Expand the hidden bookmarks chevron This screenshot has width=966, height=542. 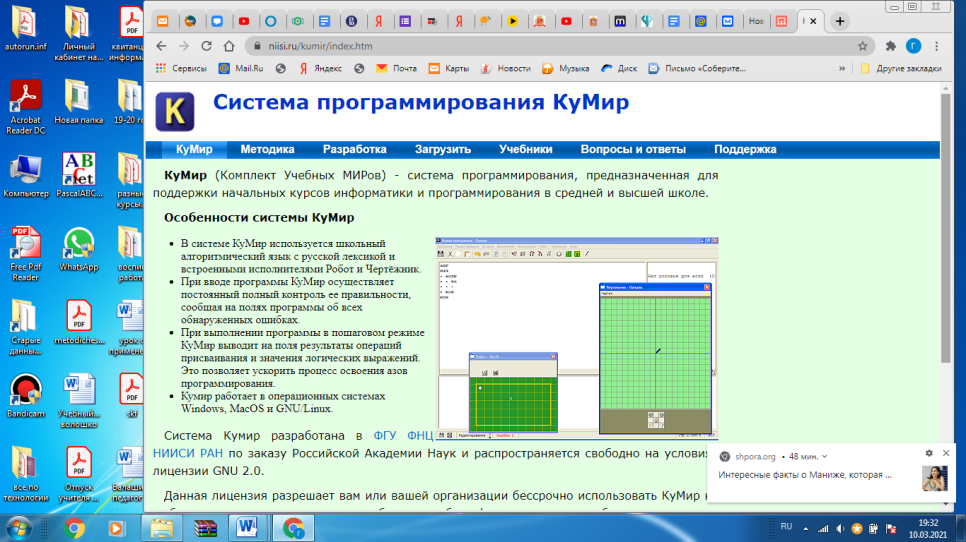(842, 68)
